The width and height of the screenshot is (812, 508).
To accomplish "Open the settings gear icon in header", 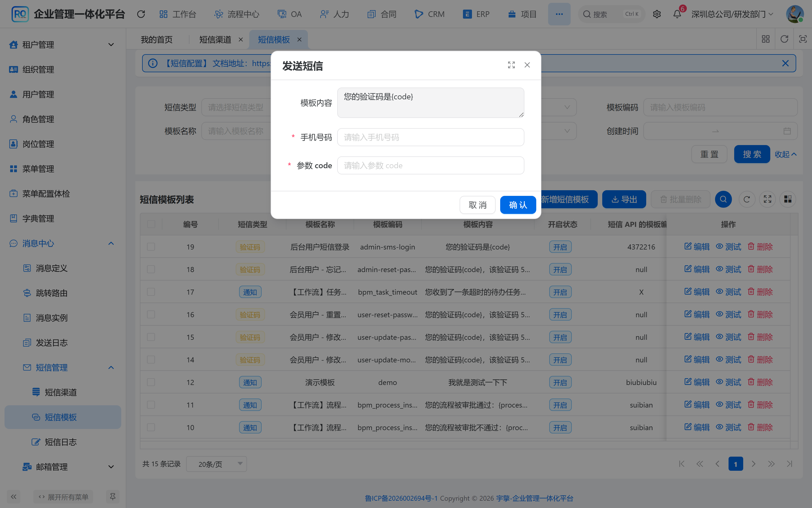I will [x=657, y=14].
